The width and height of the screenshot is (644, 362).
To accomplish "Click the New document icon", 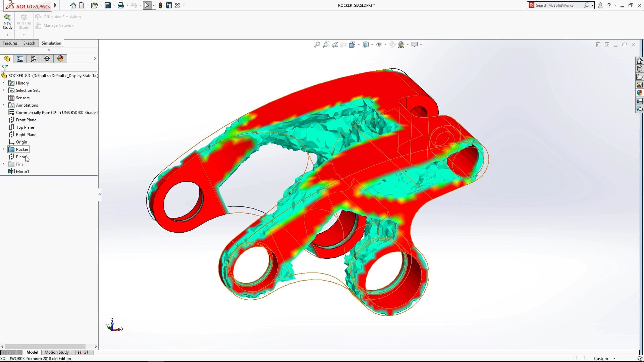I will click(82, 5).
